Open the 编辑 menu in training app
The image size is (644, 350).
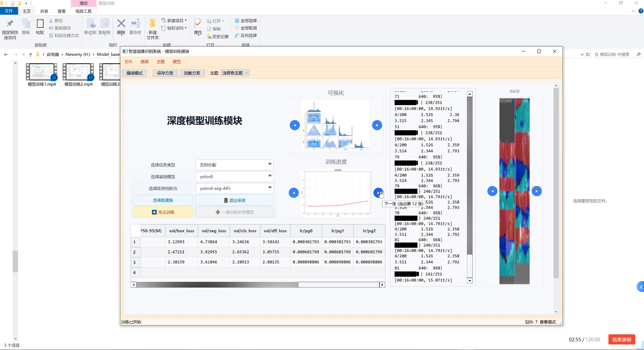145,62
